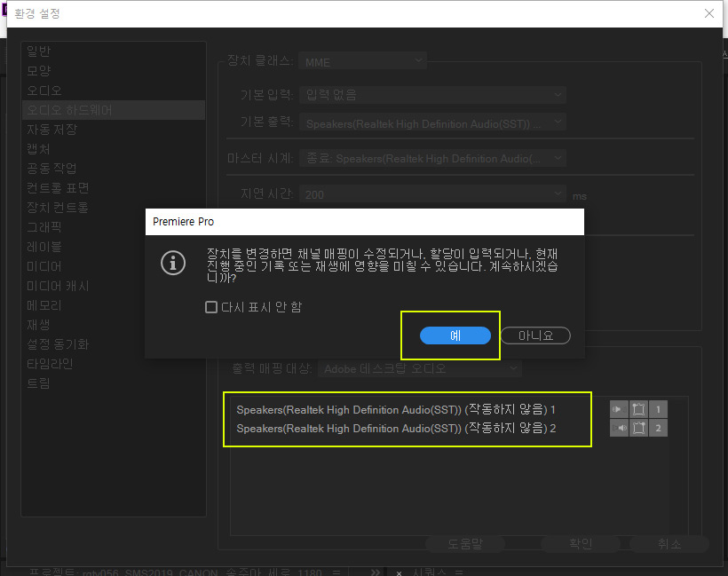Click right speaker icon for channel 2

pos(619,428)
